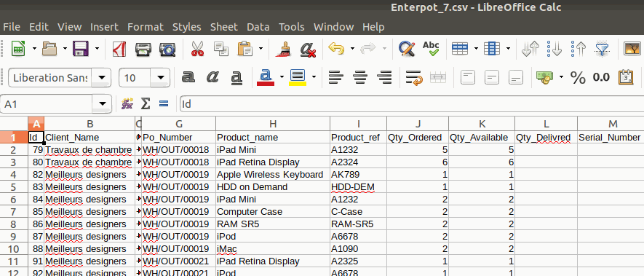Align text left
The image size is (644, 276).
click(x=336, y=77)
